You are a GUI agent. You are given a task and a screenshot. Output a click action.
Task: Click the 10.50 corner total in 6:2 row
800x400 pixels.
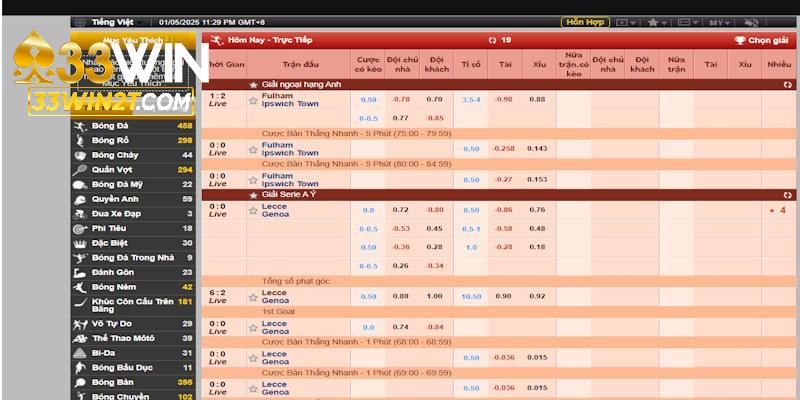pyautogui.click(x=471, y=296)
